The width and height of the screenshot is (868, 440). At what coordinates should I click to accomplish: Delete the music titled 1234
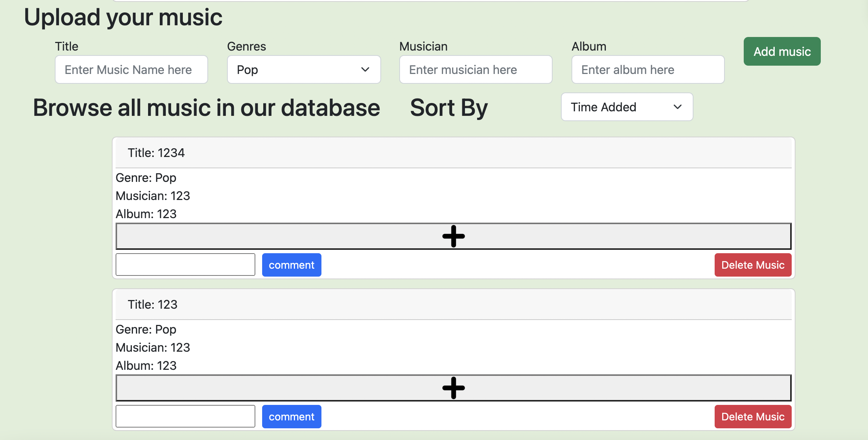(752, 265)
